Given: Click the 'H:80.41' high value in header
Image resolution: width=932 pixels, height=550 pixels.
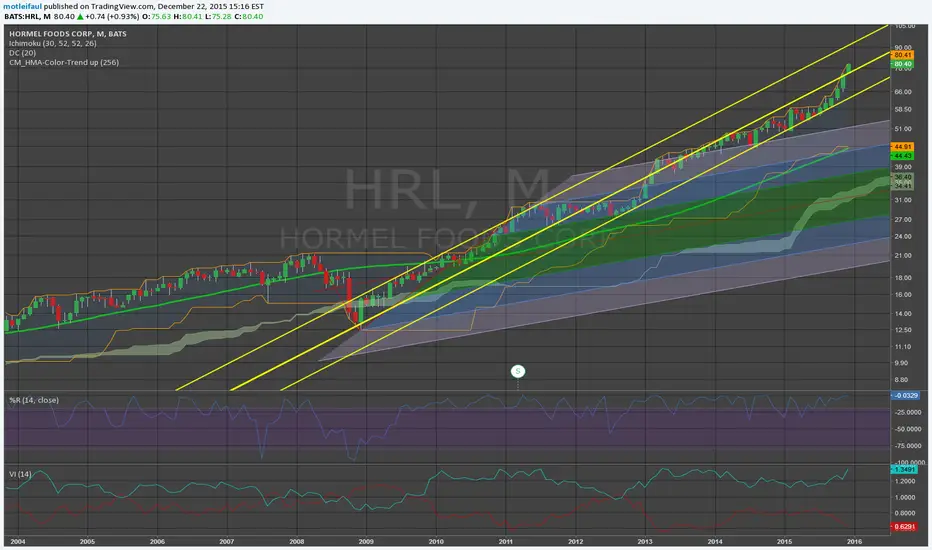Looking at the screenshot, I should tap(190, 16).
